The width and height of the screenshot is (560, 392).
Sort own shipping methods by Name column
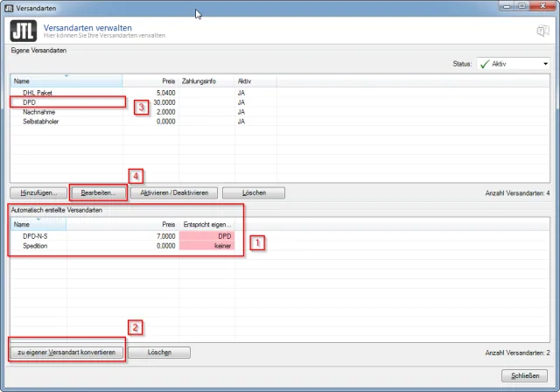[x=66, y=81]
